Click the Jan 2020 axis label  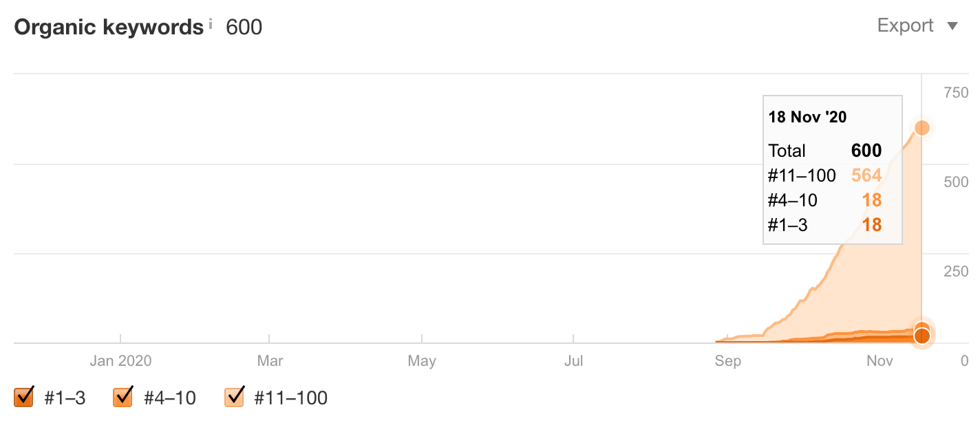point(120,361)
